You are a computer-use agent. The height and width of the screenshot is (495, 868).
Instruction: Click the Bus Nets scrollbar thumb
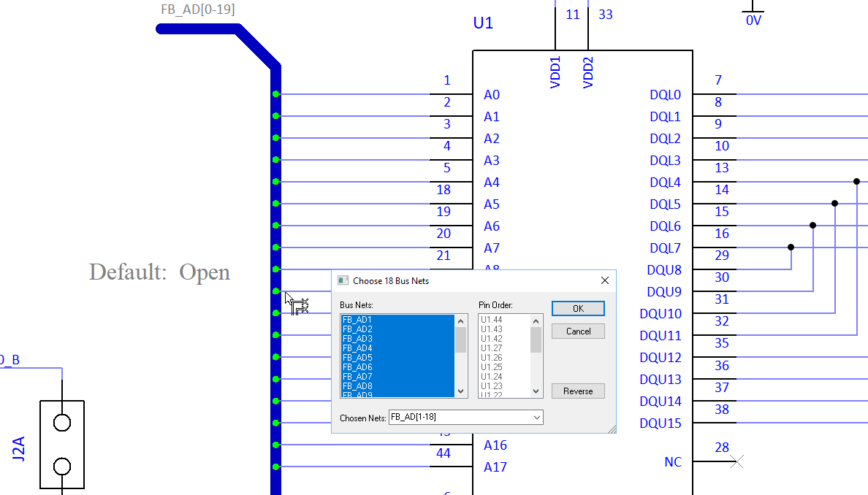tap(460, 339)
